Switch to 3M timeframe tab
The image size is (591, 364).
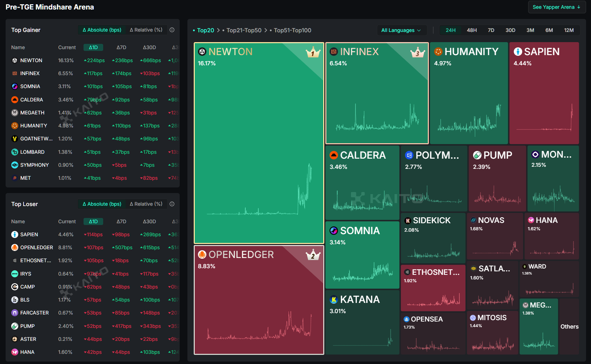(x=530, y=30)
